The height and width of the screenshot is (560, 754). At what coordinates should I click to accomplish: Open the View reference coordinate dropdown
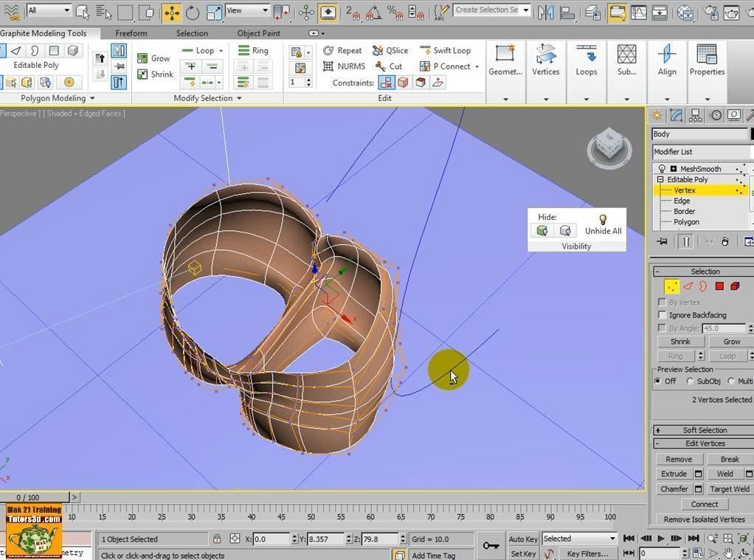coord(248,10)
